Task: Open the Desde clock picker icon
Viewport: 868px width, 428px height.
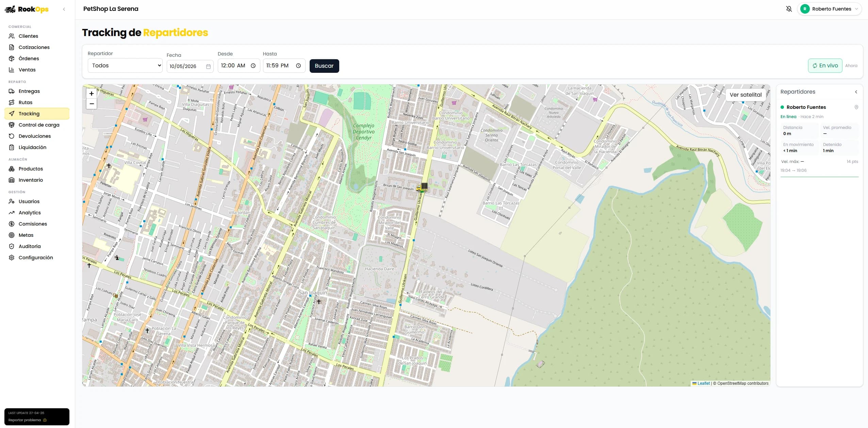Action: (253, 66)
